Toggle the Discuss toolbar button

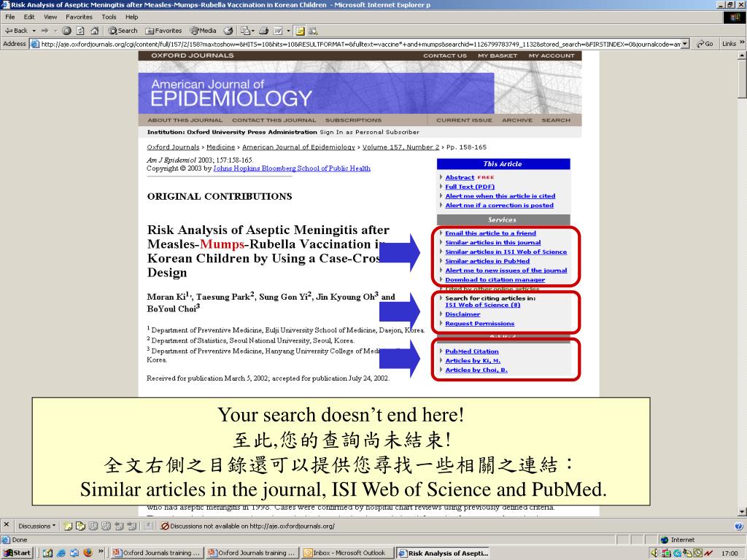[300, 31]
